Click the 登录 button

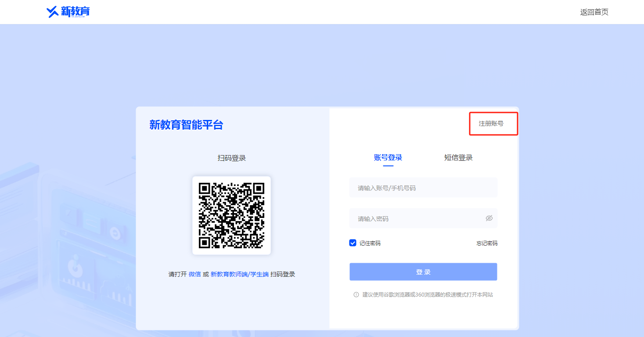tap(423, 272)
